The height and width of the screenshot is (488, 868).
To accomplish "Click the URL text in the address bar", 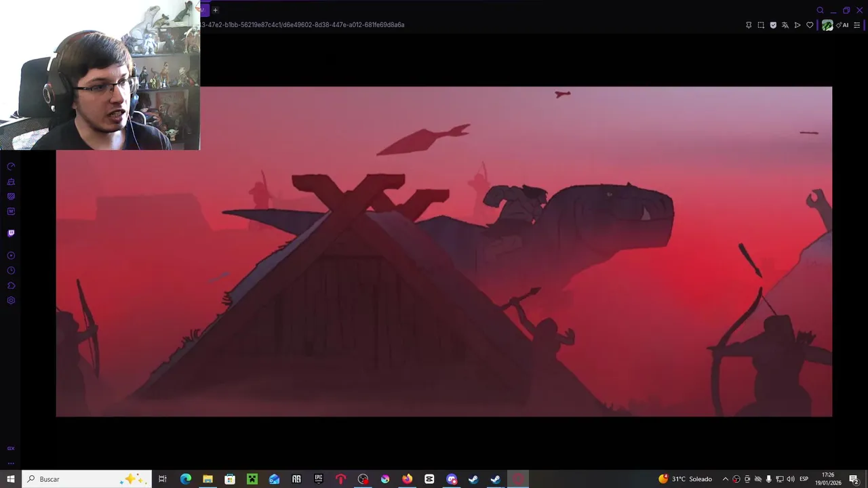I will [x=302, y=25].
